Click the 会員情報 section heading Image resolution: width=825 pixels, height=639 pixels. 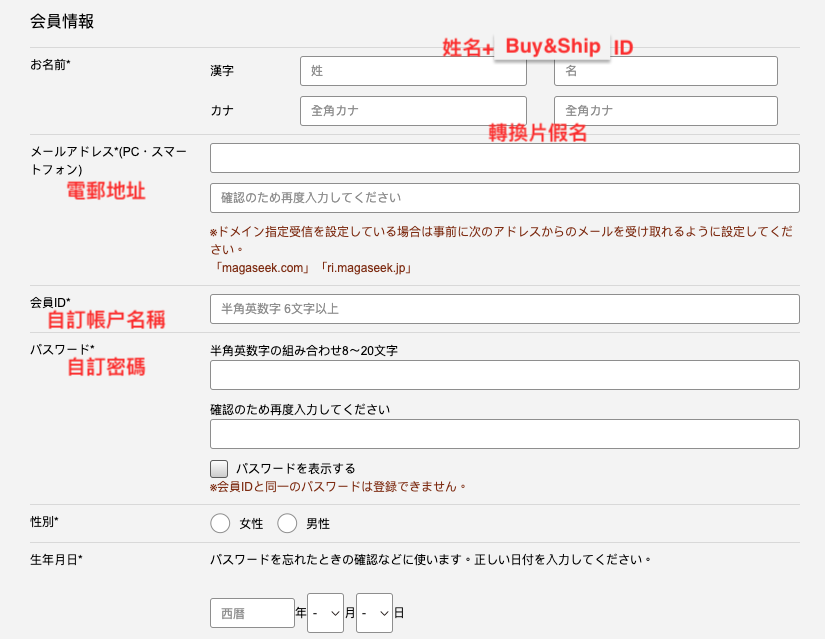coord(62,20)
